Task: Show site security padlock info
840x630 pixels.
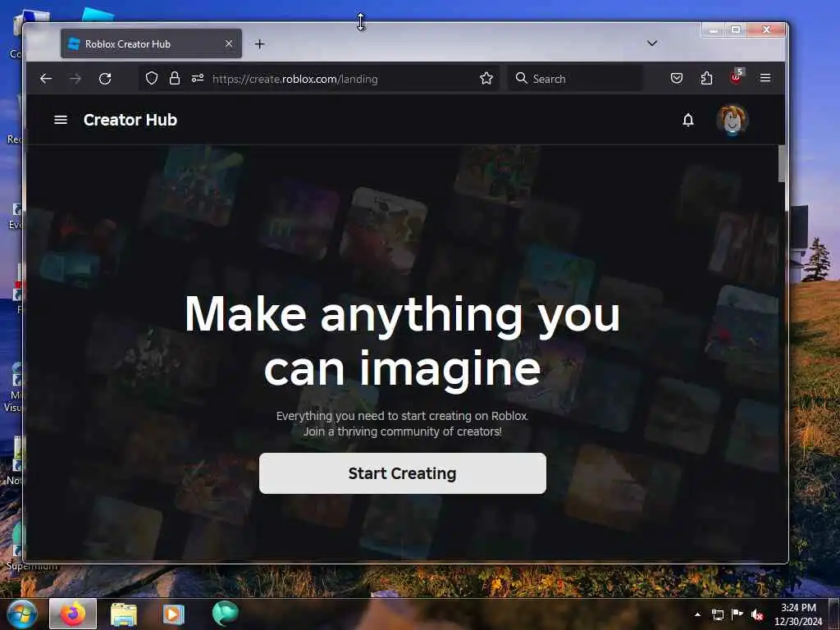Action: pyautogui.click(x=175, y=78)
